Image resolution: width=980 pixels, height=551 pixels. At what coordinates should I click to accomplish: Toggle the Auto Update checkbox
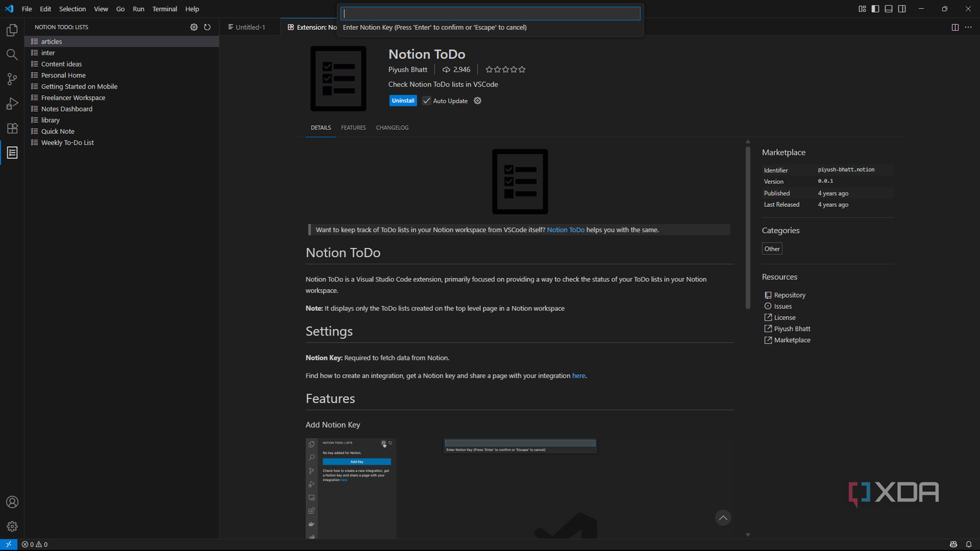pos(427,101)
